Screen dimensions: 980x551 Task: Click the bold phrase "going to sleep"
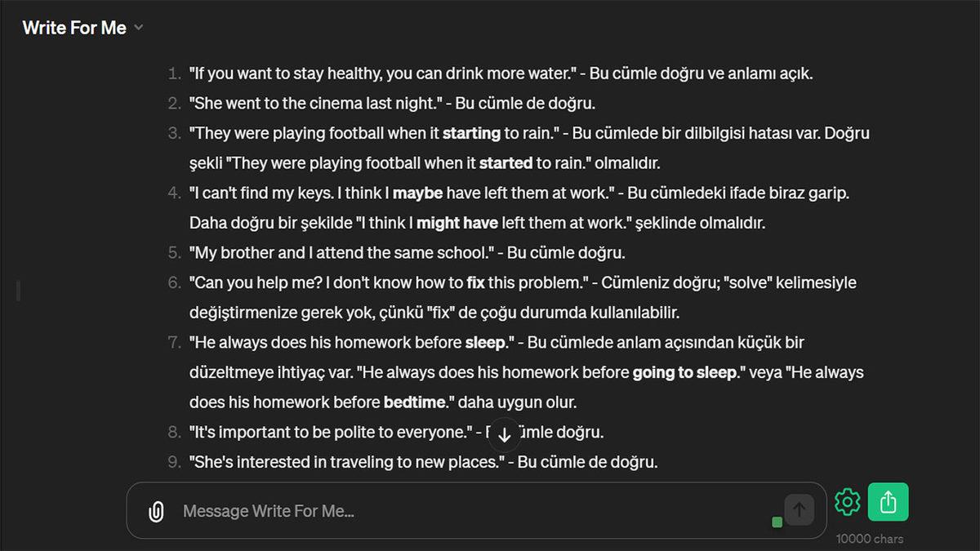click(x=684, y=373)
